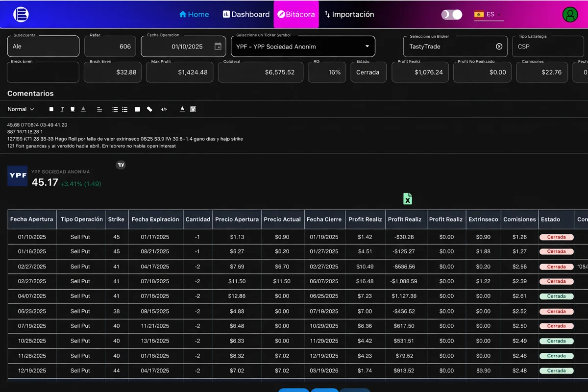Export the table with Excel icon
Screen dimensions: 588x392
(408, 198)
